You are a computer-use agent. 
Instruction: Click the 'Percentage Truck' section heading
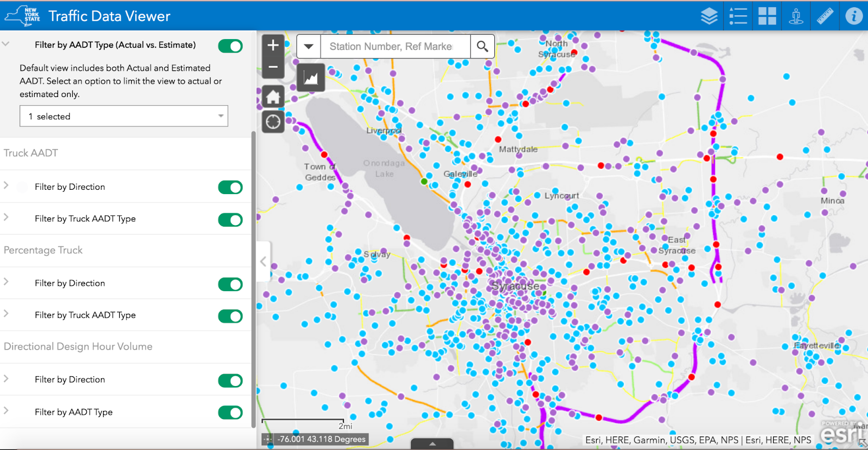click(43, 250)
